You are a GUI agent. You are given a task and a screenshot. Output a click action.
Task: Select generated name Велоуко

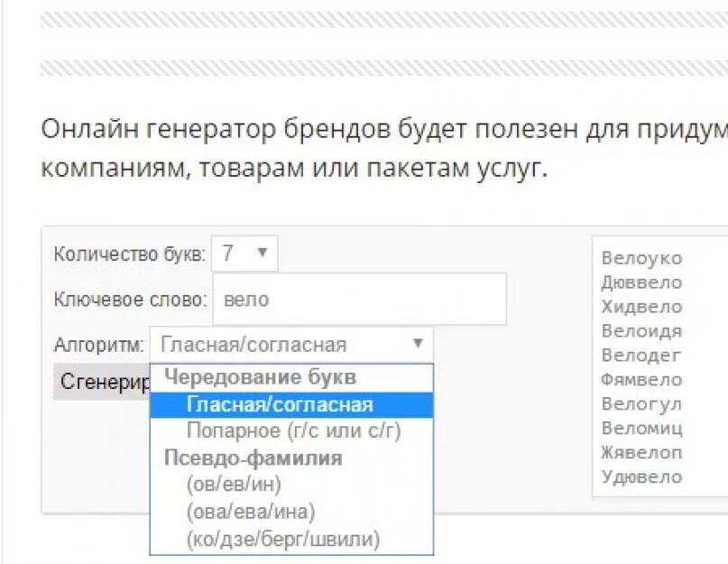point(641,258)
